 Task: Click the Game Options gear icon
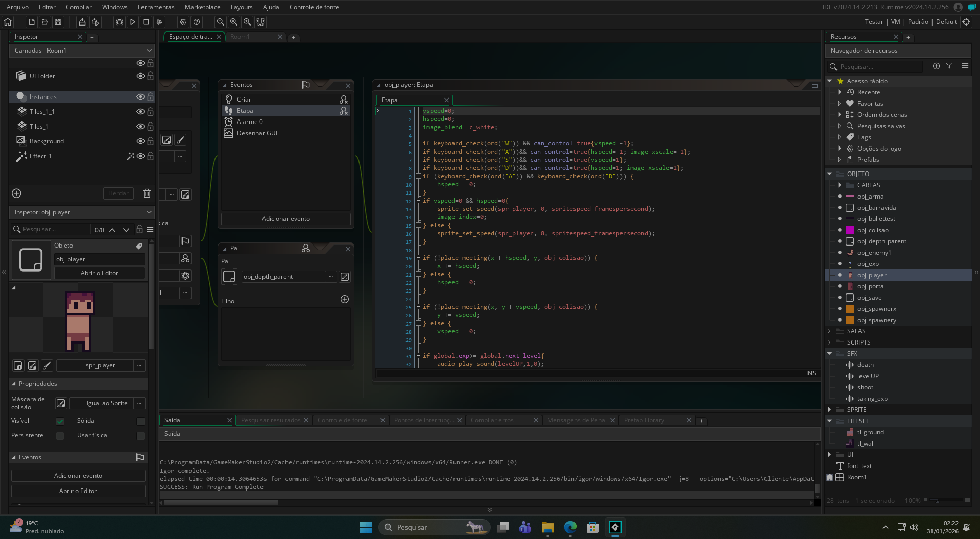coord(183,22)
